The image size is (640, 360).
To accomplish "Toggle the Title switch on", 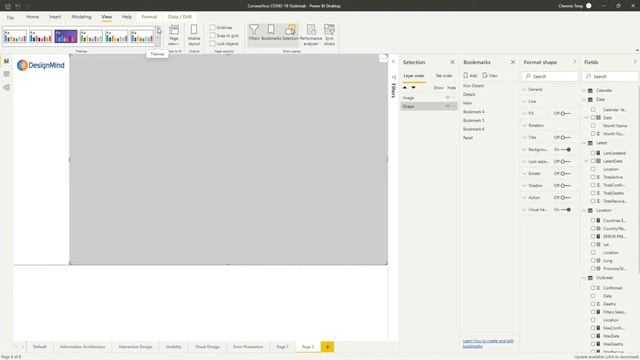I will pyautogui.click(x=565, y=138).
